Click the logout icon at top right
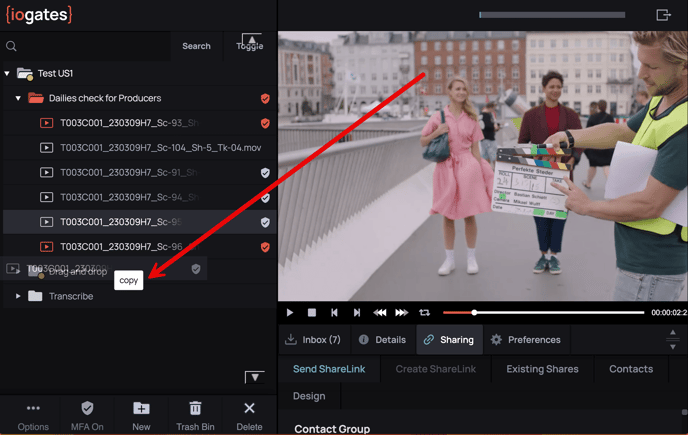 663,15
